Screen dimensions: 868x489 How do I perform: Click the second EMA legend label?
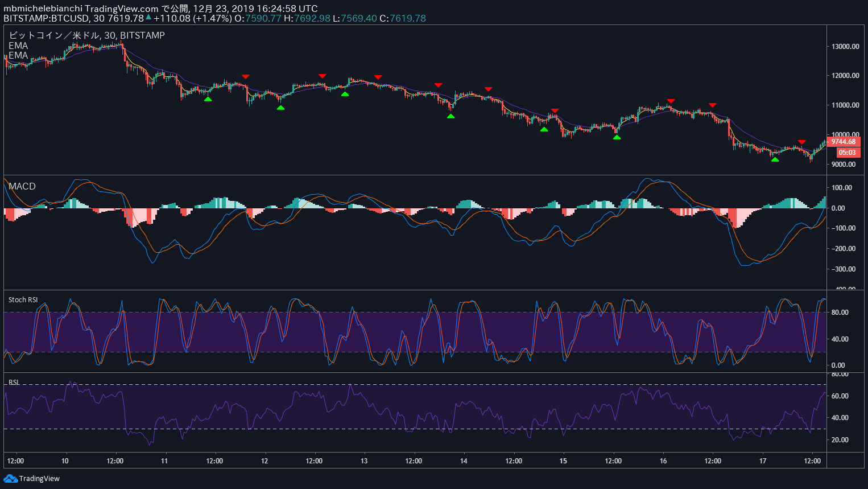pos(18,55)
